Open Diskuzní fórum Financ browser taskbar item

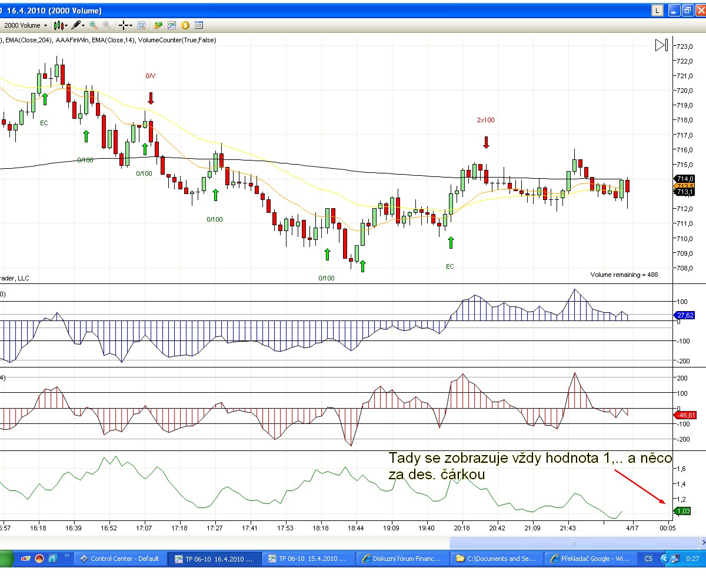pyautogui.click(x=403, y=559)
